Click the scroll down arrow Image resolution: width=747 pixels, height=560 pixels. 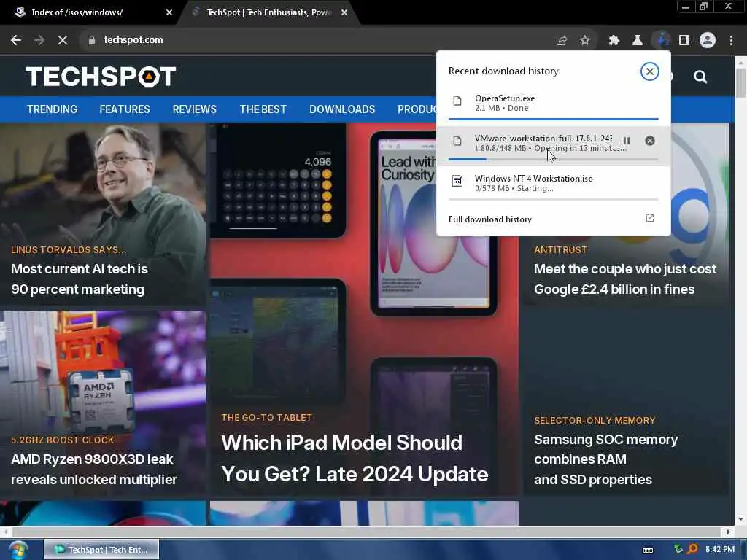point(740,519)
